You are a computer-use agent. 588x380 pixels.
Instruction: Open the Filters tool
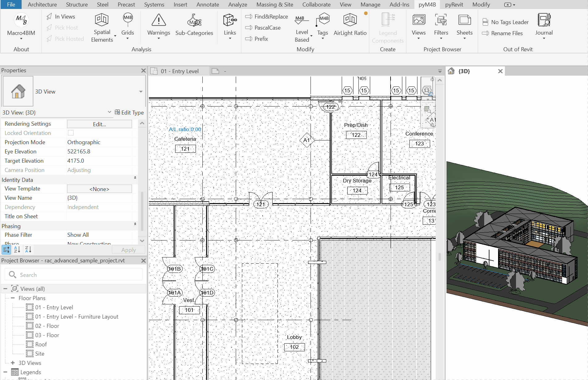[x=441, y=26]
